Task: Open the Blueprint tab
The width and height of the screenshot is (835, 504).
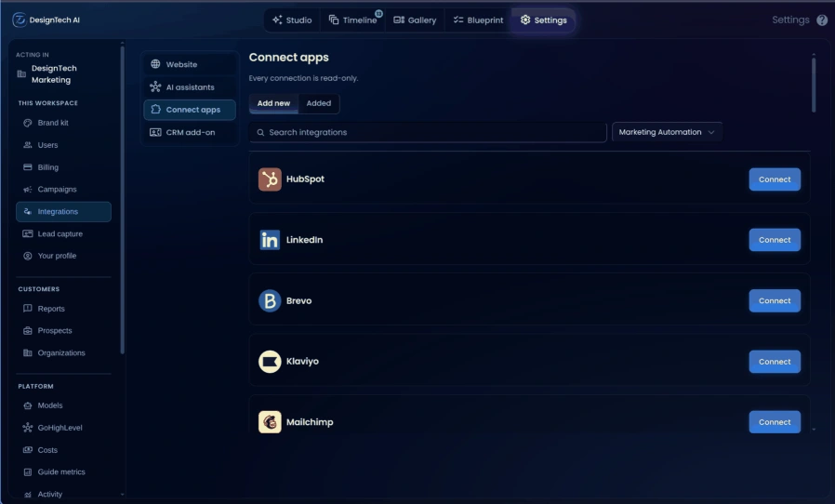Action: pos(478,20)
